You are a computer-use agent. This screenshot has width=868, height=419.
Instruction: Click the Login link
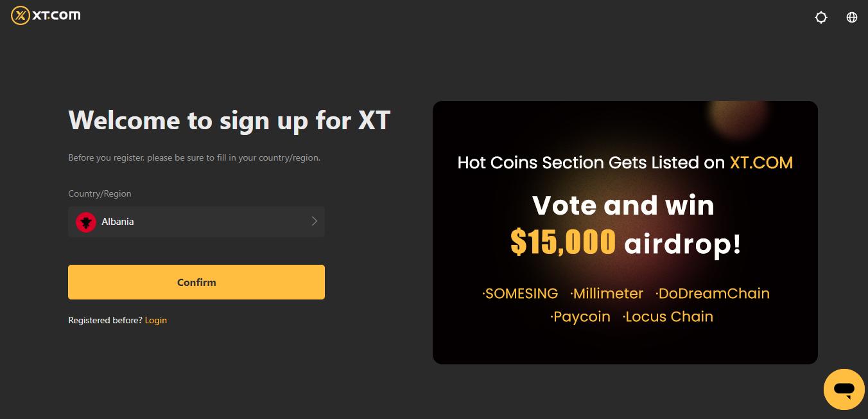(x=155, y=320)
